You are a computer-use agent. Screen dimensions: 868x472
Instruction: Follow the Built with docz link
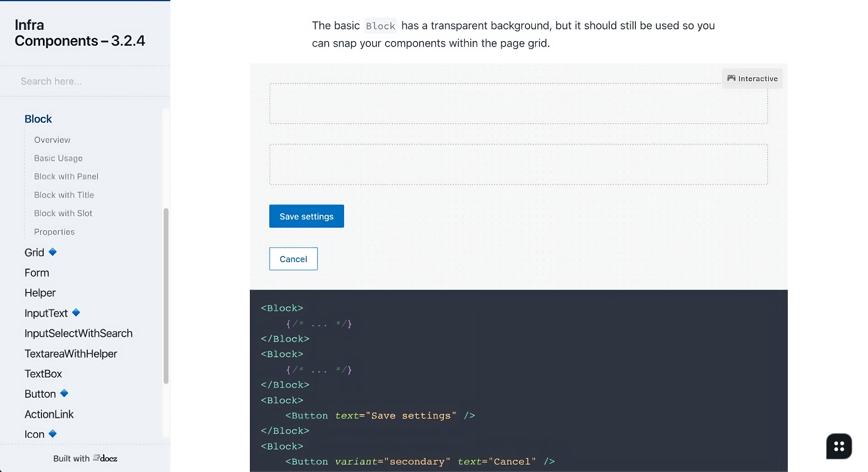pos(85,458)
